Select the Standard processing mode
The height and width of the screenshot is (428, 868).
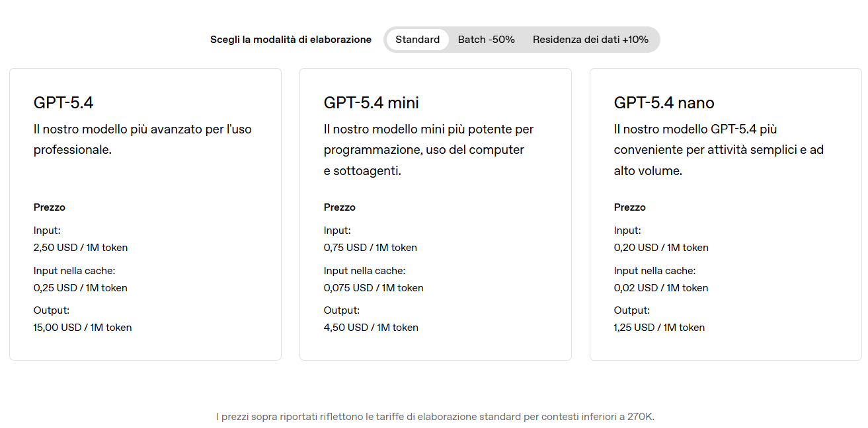pyautogui.click(x=417, y=40)
